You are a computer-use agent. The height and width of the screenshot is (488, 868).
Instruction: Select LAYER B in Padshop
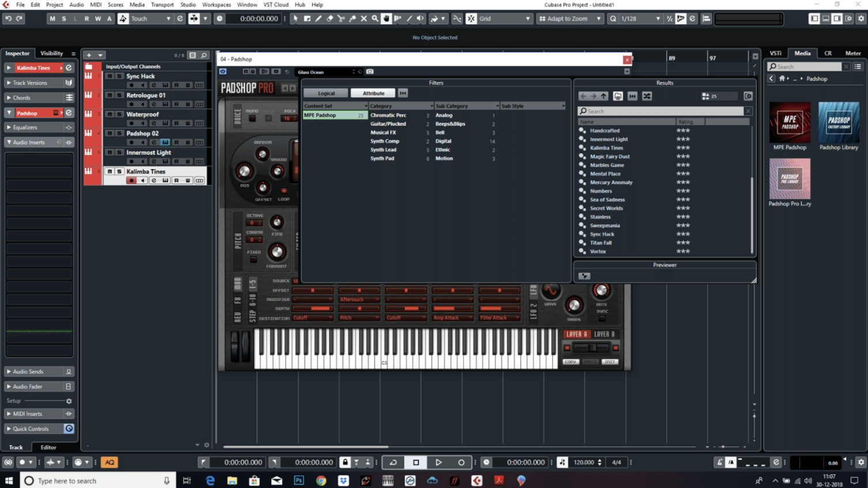click(605, 334)
